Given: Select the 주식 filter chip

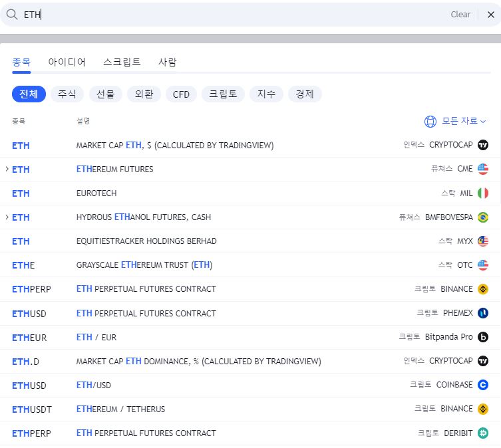Looking at the screenshot, I should coord(67,94).
